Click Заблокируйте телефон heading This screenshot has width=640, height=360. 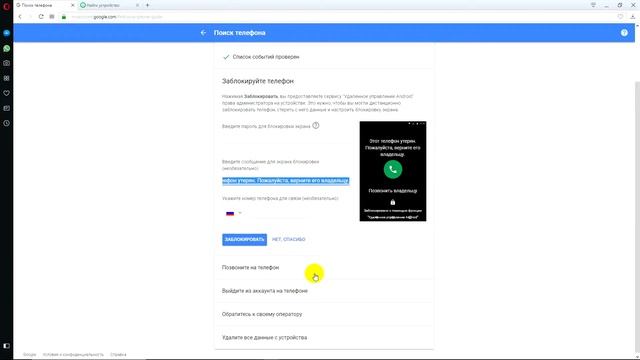[x=258, y=81]
